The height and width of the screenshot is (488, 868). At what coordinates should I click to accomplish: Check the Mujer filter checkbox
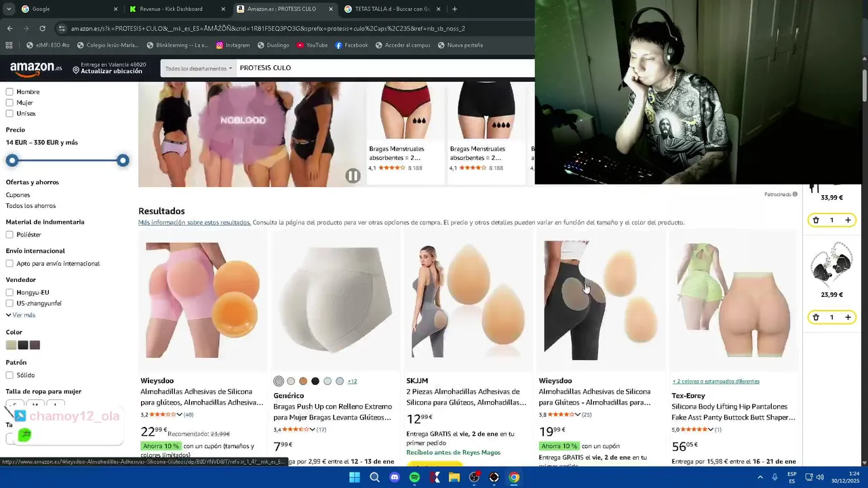9,102
